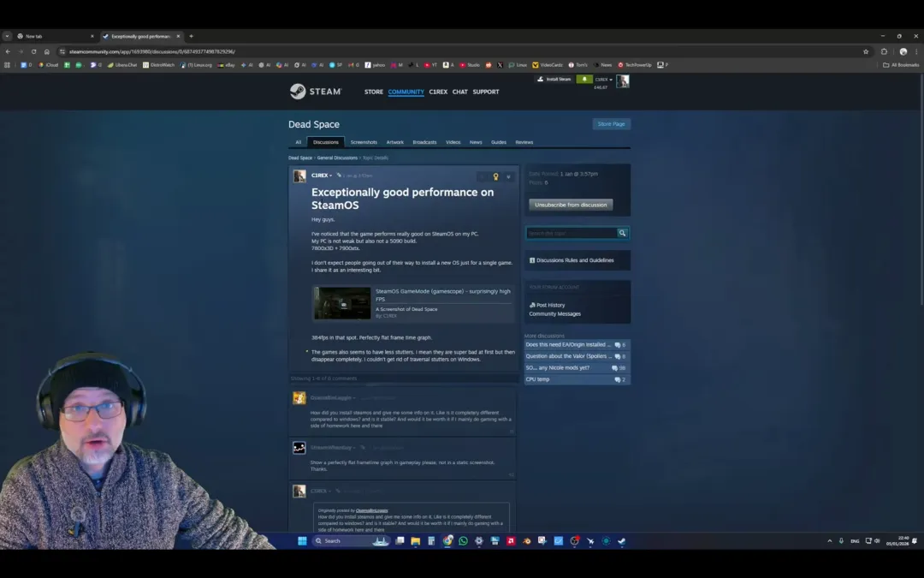This screenshot has height=578, width=924.
Task: Click the red AMD icon in taskbar
Action: 511,541
